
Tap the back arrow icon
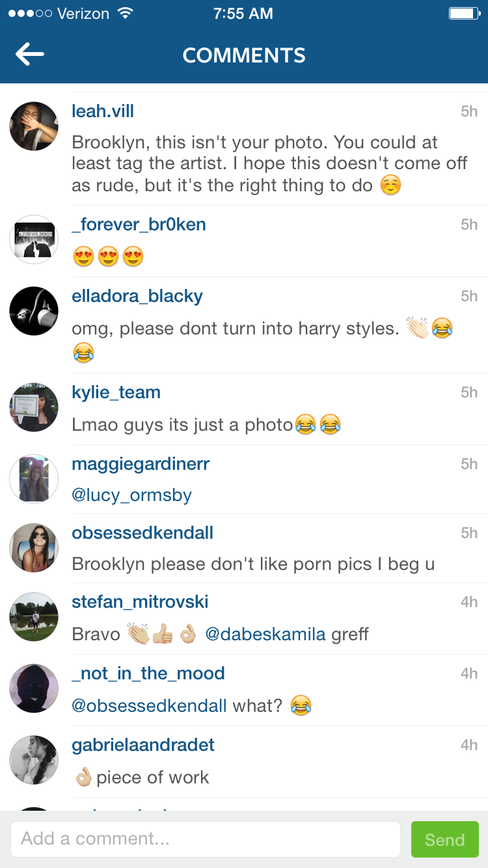[x=30, y=55]
